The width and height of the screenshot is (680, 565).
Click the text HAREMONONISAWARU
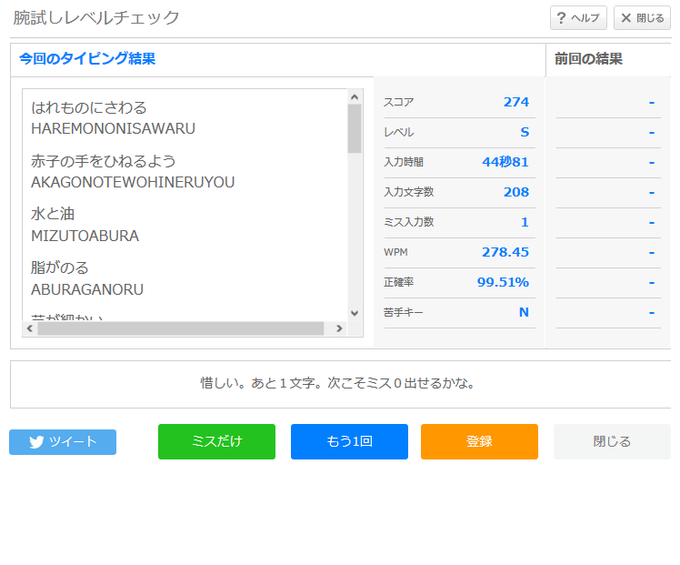click(x=113, y=129)
